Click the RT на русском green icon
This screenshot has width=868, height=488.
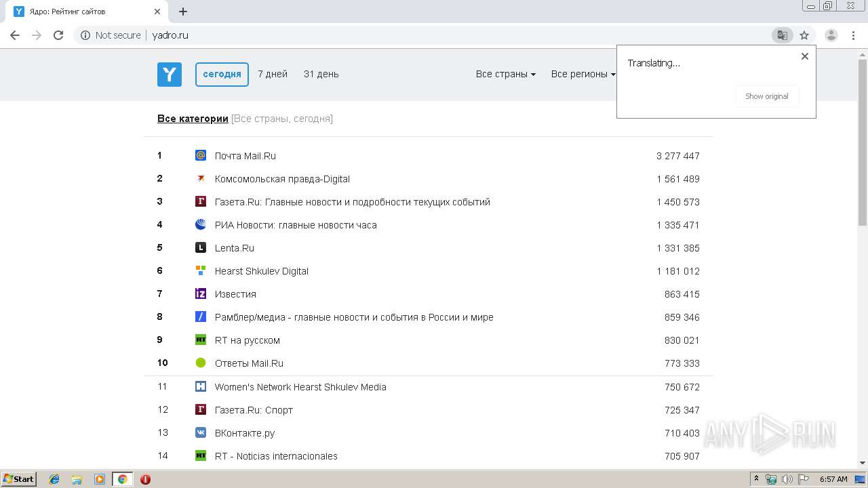pyautogui.click(x=201, y=340)
